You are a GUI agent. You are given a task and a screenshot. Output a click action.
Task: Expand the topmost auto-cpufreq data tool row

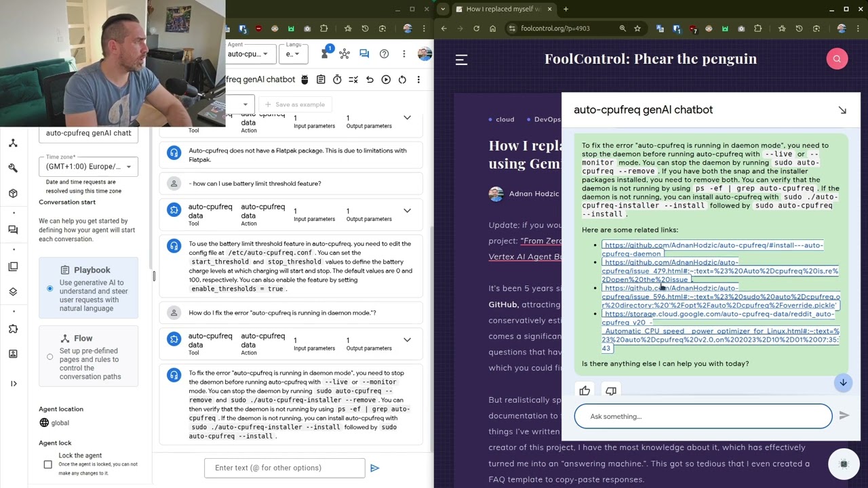[407, 117]
